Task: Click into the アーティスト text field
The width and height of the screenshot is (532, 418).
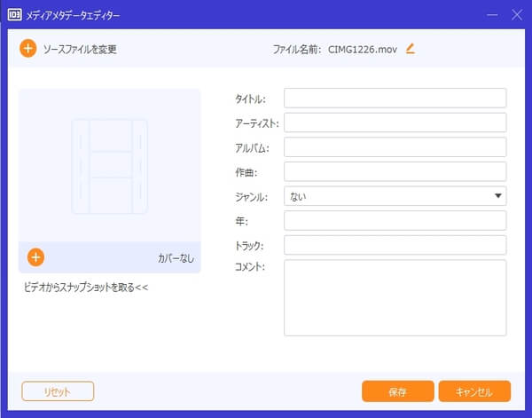Action: (395, 122)
